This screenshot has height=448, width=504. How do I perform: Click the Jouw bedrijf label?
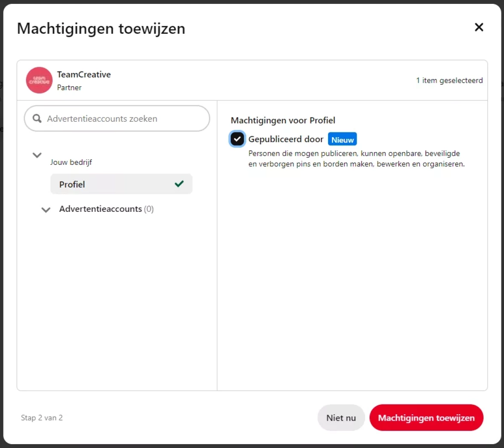coord(71,162)
